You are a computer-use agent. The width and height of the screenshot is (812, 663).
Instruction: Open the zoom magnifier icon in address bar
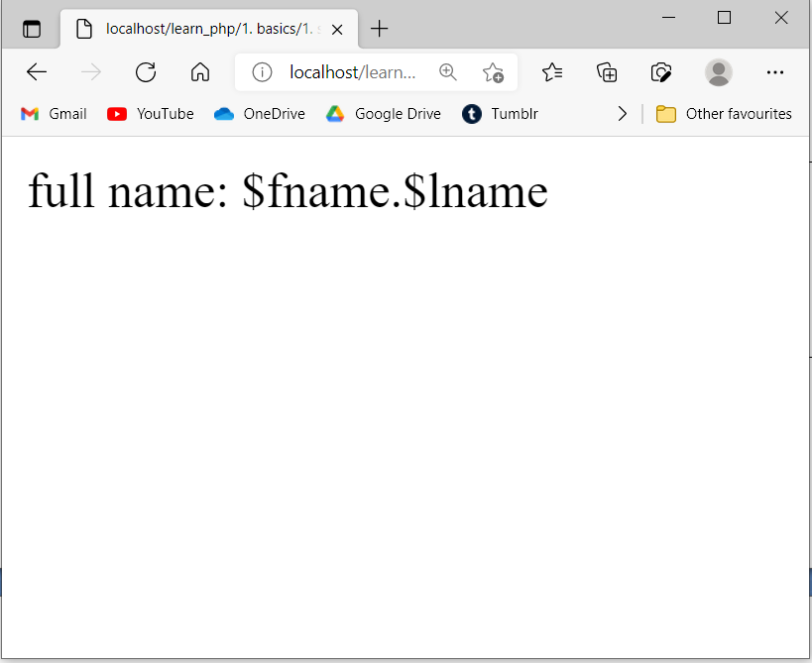[448, 72]
